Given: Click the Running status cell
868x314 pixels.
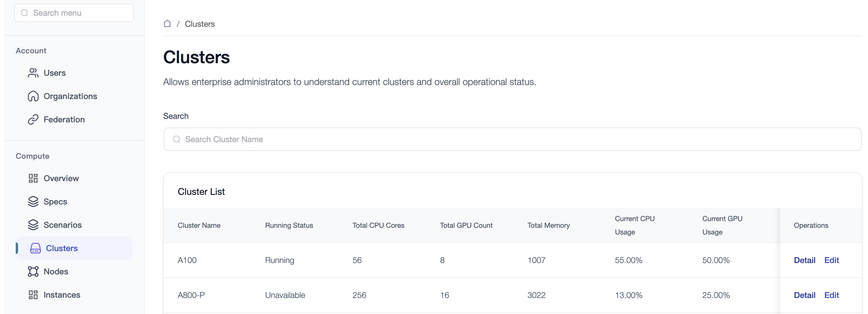Looking at the screenshot, I should [279, 260].
